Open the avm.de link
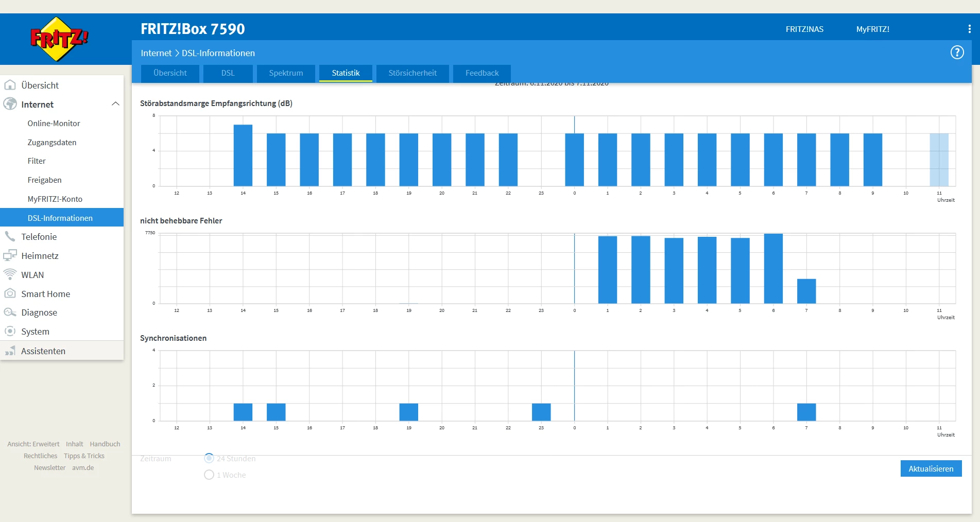The width and height of the screenshot is (980, 522). pos(83,467)
